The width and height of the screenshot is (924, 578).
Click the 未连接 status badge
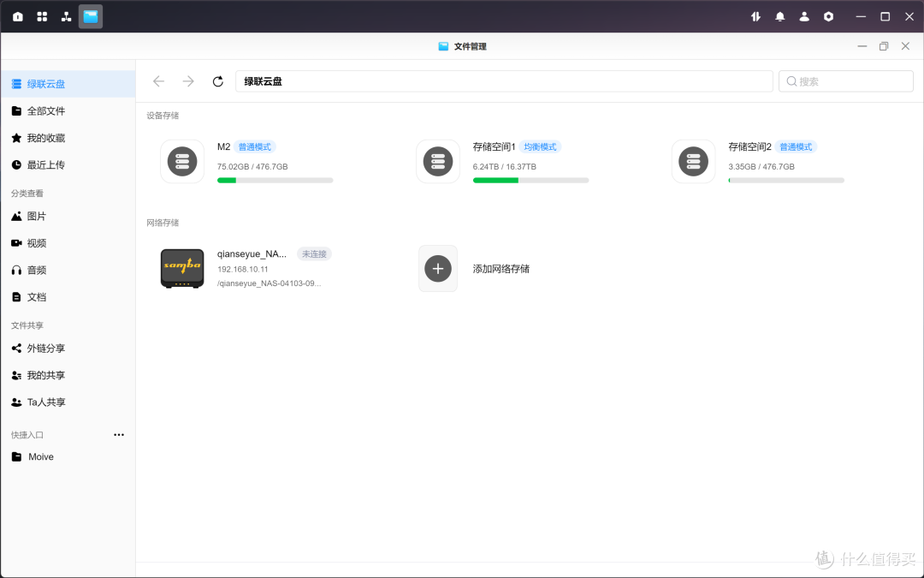(314, 253)
